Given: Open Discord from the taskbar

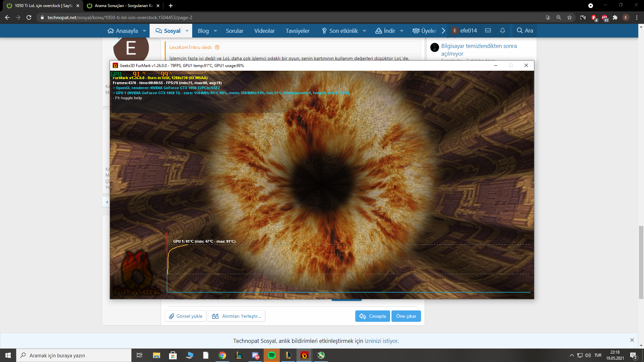Looking at the screenshot, I should coord(256,355).
